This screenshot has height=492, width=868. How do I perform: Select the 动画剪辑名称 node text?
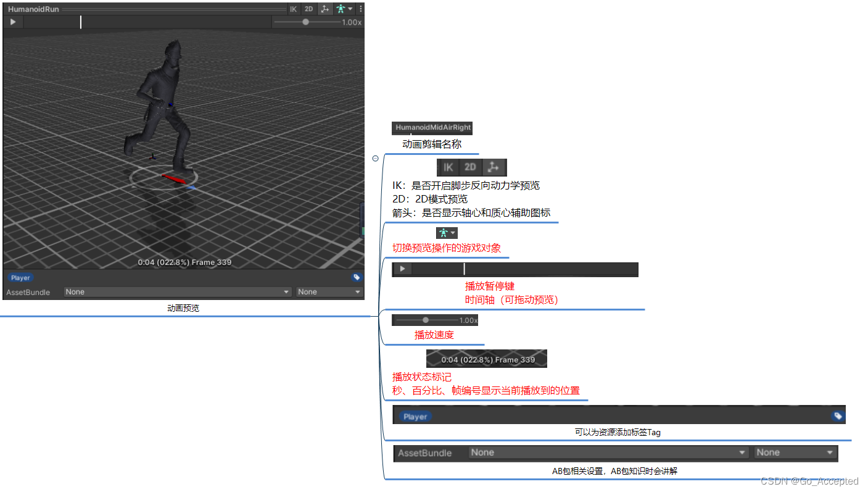(x=432, y=144)
